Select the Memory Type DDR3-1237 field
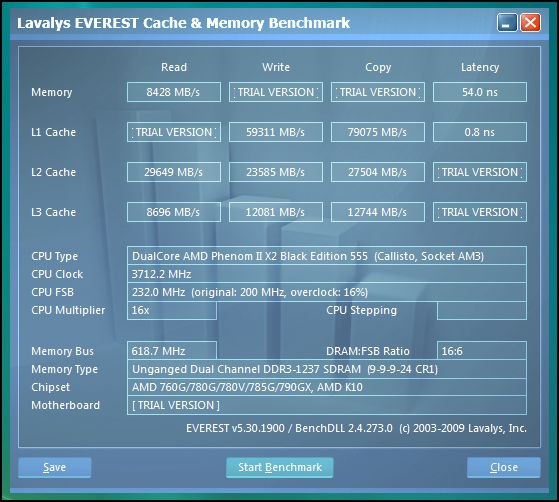The width and height of the screenshot is (559, 502). point(327,369)
